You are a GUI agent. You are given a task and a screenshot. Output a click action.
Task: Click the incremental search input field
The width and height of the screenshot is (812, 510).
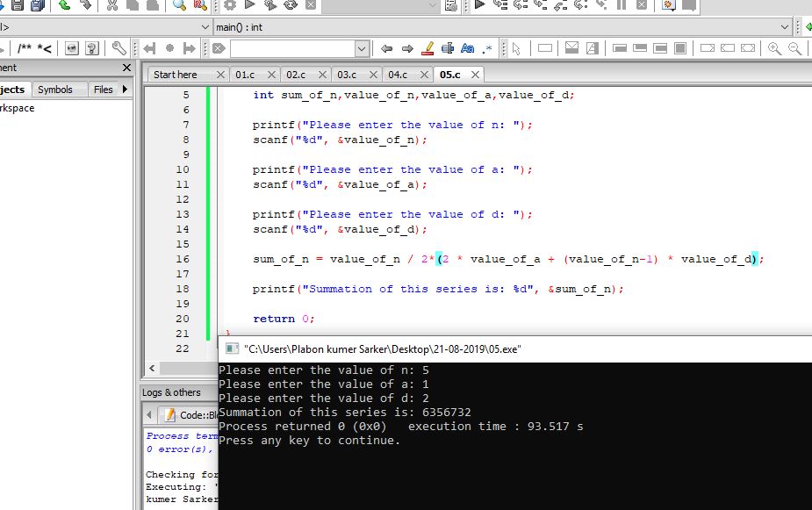coord(292,48)
